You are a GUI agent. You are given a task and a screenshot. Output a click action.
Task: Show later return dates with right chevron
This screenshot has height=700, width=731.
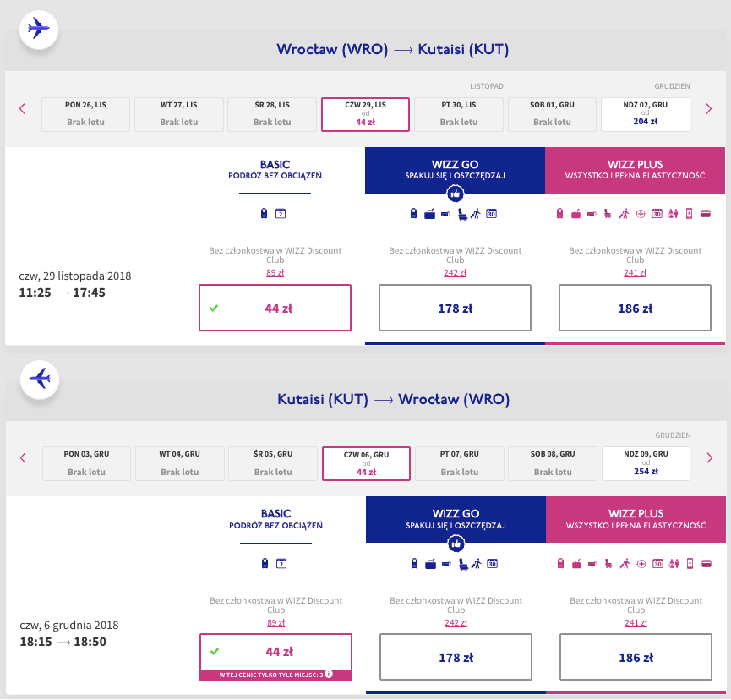(710, 458)
